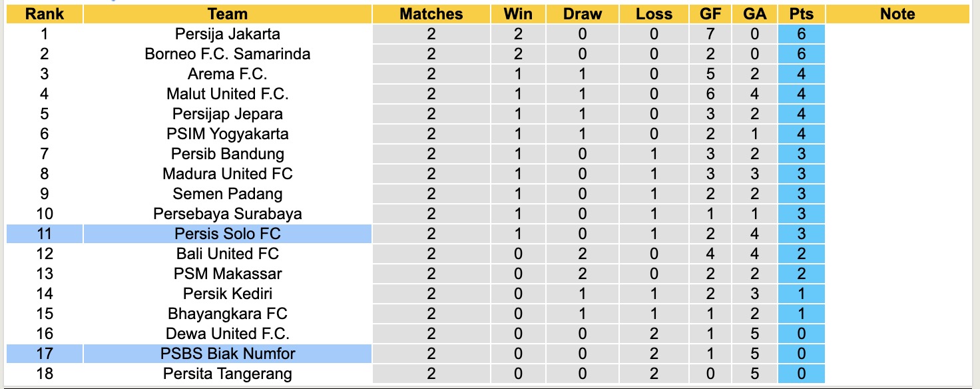
Task: Open the Borneo F.C. Samarinda team link
Action: [228, 54]
